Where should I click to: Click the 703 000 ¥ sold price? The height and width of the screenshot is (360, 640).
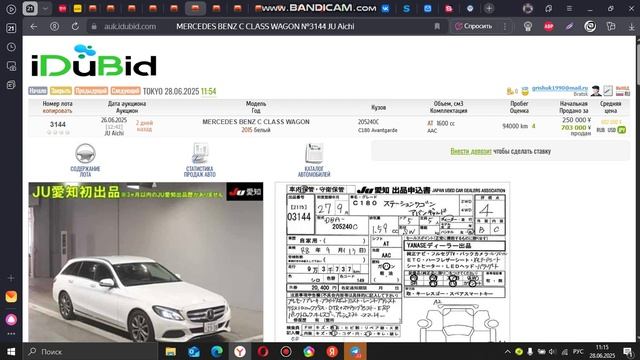tap(576, 127)
